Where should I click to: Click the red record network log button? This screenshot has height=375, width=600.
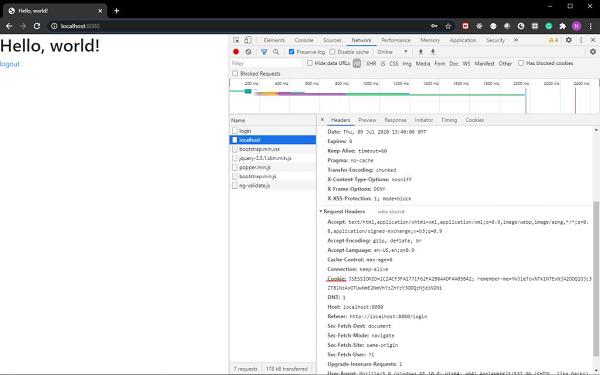click(x=236, y=52)
